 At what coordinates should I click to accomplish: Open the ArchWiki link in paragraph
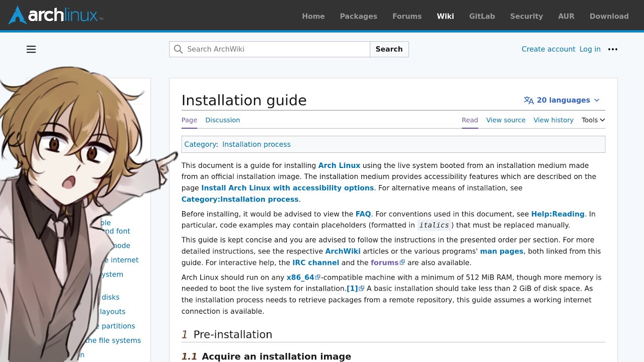(x=343, y=251)
